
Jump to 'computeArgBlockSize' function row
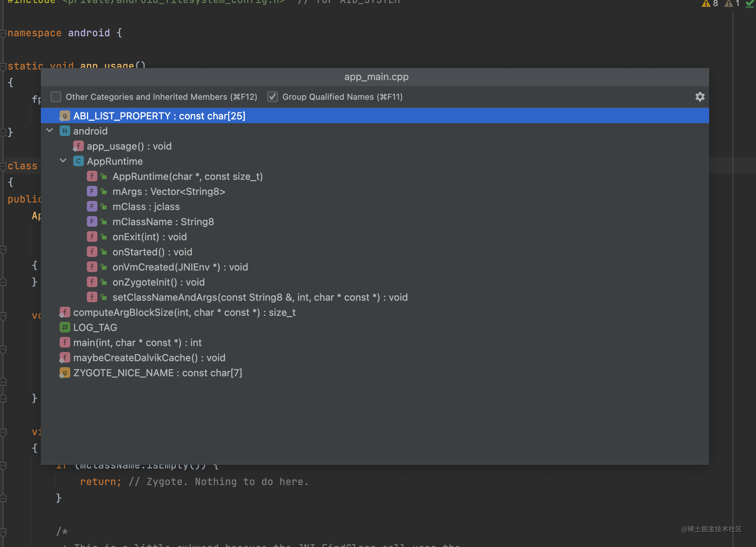375,312
